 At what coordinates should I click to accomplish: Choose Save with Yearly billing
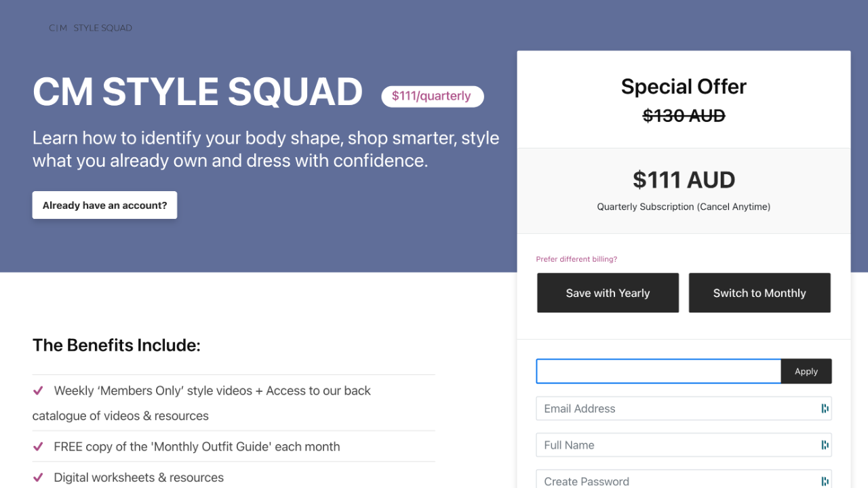608,293
